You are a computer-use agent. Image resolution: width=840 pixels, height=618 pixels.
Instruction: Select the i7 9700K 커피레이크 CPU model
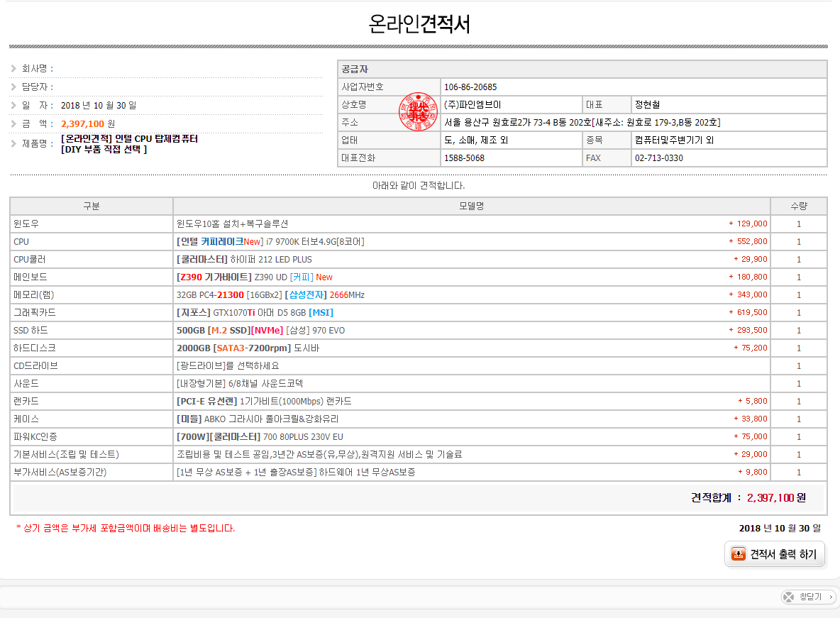pos(270,242)
